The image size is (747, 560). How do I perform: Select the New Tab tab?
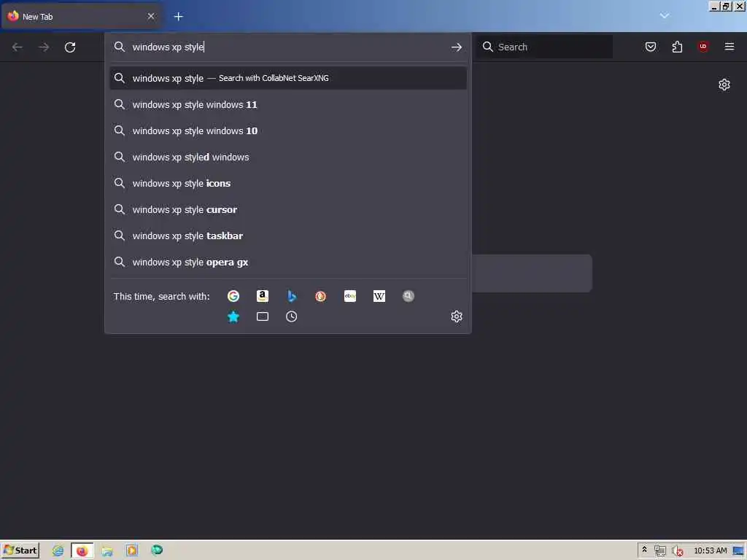tap(81, 16)
